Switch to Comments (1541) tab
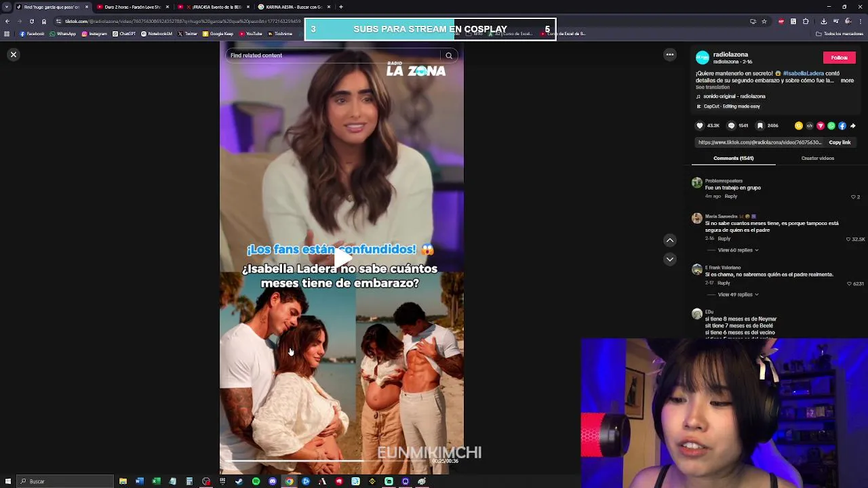The width and height of the screenshot is (868, 488). pyautogui.click(x=733, y=158)
